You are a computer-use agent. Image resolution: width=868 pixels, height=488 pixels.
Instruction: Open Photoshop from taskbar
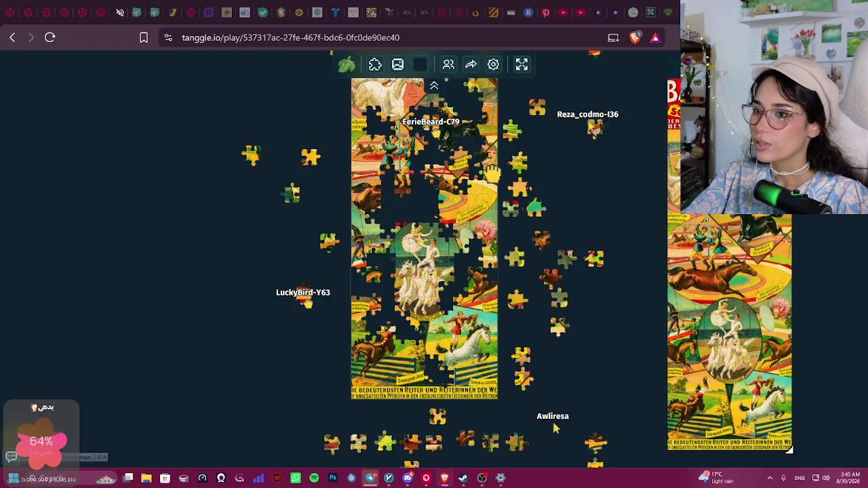[x=333, y=478]
